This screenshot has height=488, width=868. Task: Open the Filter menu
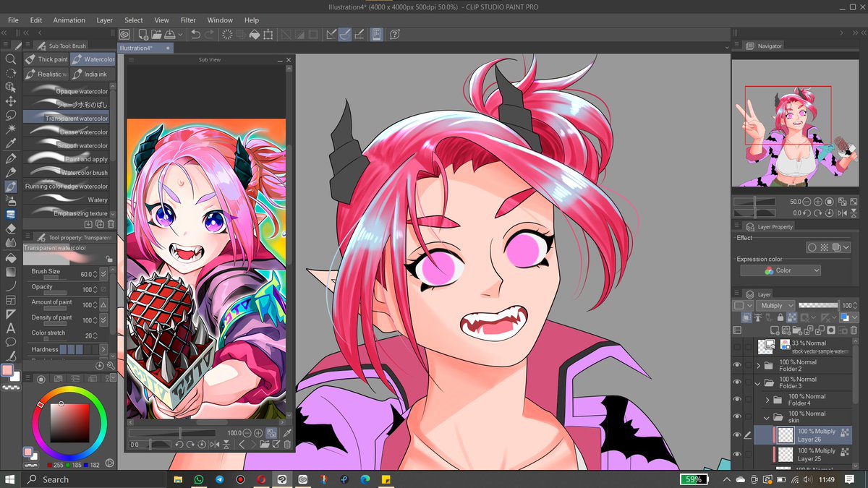click(x=188, y=20)
